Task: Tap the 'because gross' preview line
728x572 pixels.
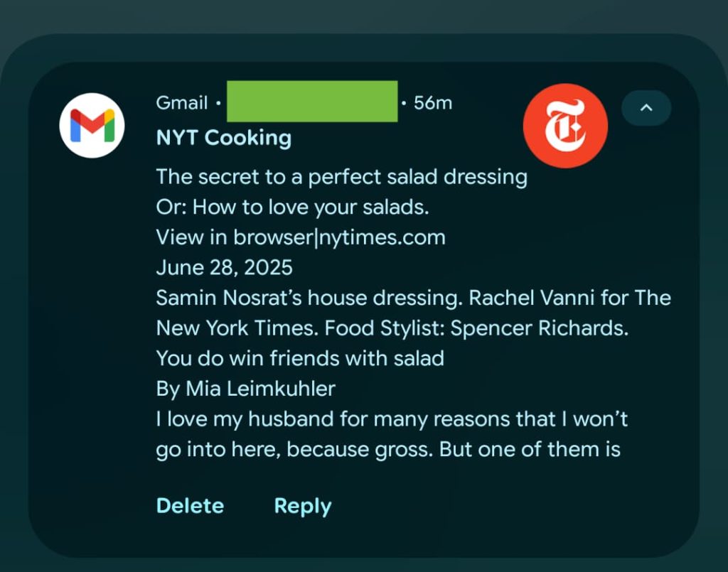Action: [x=387, y=449]
